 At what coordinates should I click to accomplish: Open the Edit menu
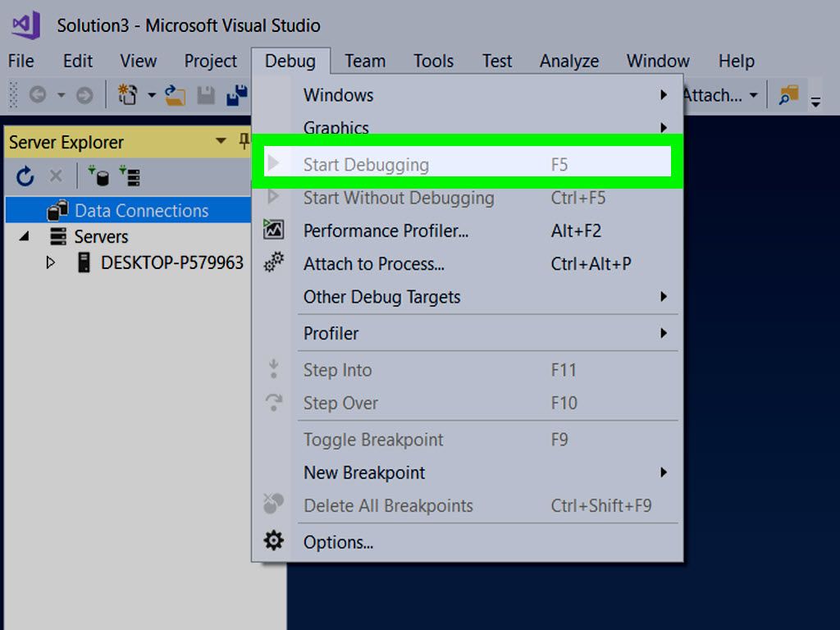coord(78,61)
